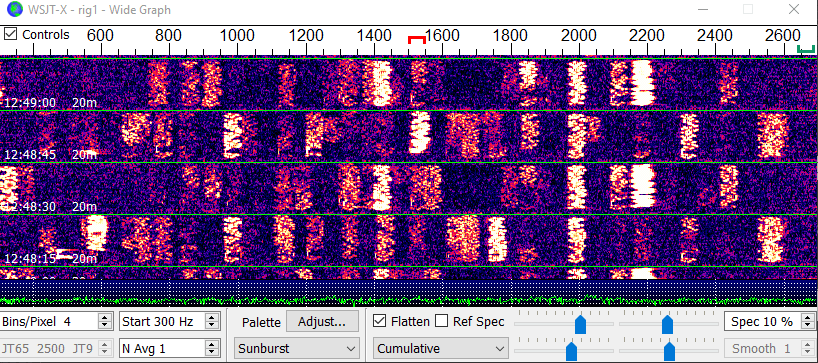Open the Cumulative spectrum mode dropdown

point(440,348)
